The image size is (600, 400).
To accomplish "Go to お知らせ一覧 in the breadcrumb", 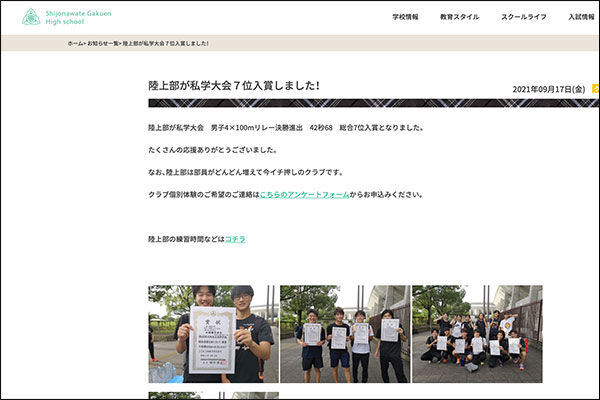I will (103, 44).
